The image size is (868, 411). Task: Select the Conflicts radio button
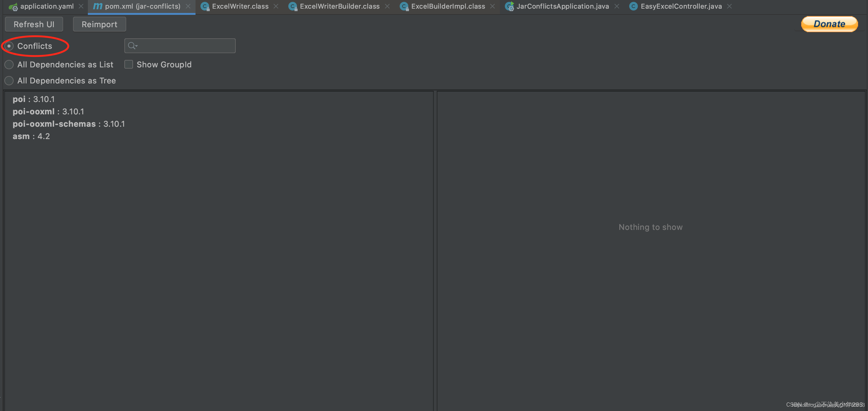pyautogui.click(x=9, y=46)
